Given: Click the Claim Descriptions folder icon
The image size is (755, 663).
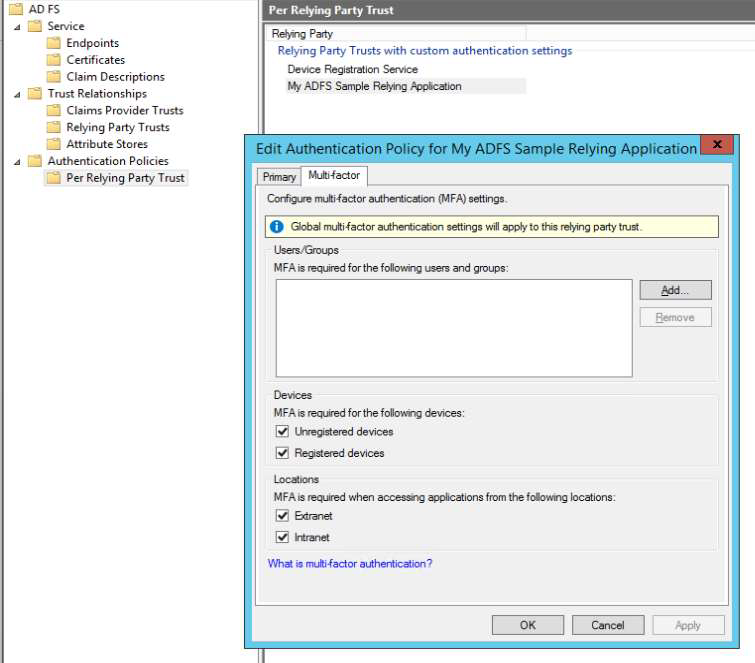Looking at the screenshot, I should pyautogui.click(x=54, y=77).
